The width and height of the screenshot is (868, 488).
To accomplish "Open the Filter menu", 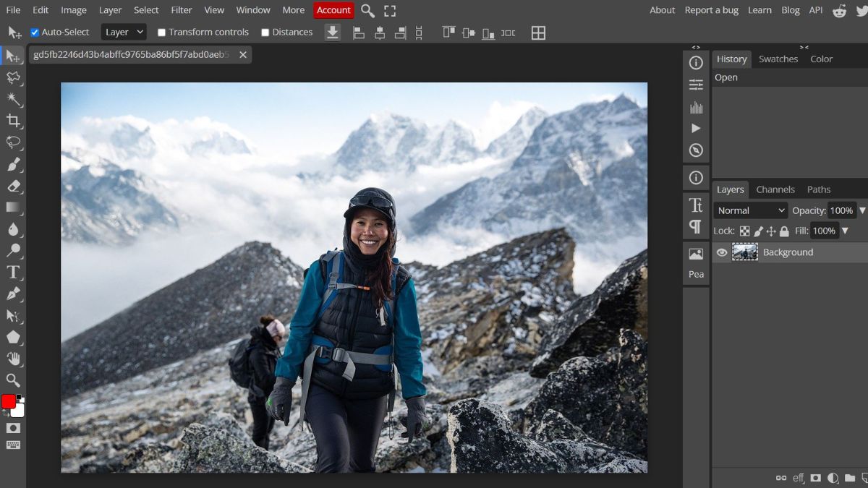I will 182,10.
